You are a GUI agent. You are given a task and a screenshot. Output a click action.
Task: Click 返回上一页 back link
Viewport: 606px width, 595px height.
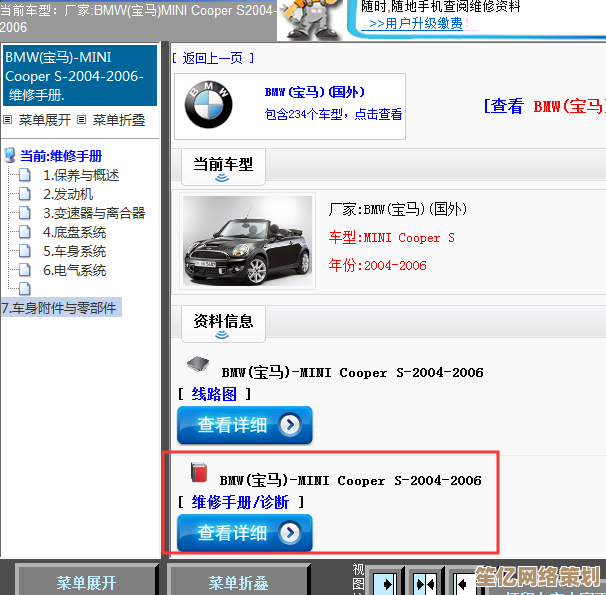(212, 58)
